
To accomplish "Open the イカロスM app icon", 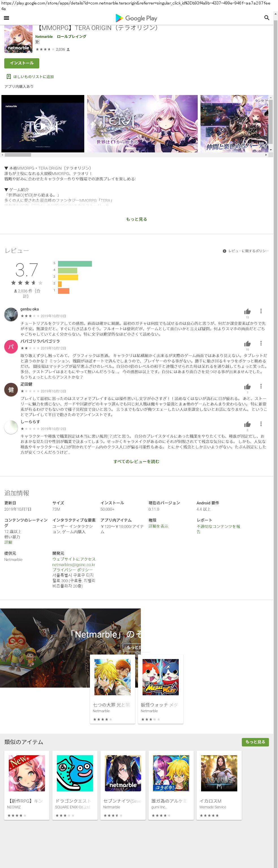I will point(219,773).
